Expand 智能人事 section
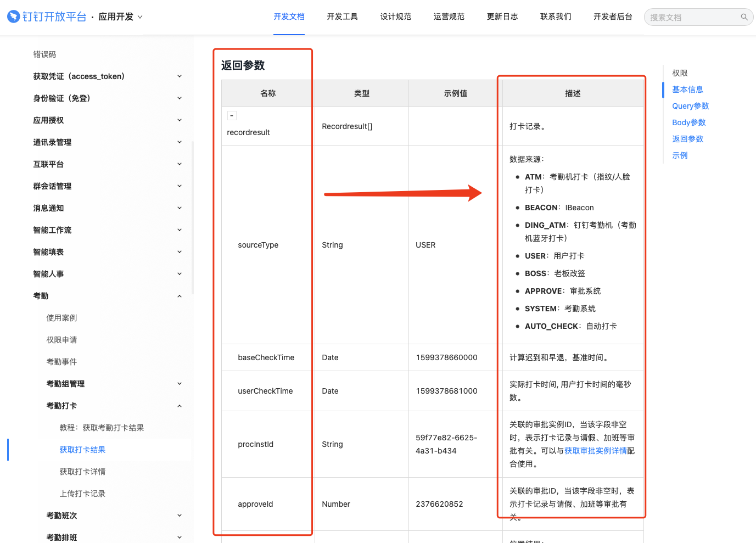This screenshot has height=543, width=756. 179,274
